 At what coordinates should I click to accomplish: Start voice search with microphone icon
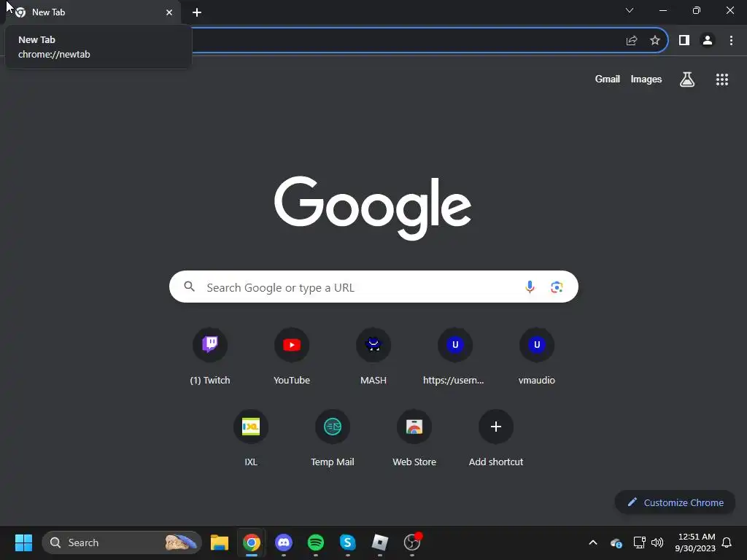point(530,287)
